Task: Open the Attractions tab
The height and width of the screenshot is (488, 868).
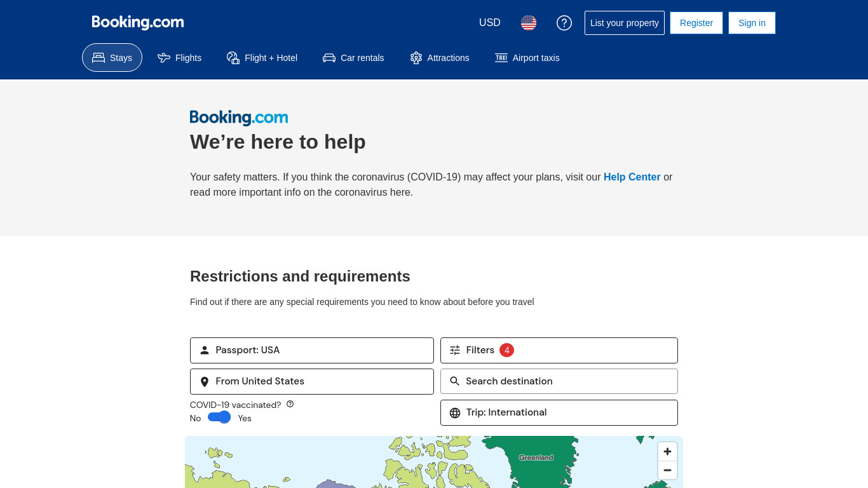Action: (x=440, y=58)
